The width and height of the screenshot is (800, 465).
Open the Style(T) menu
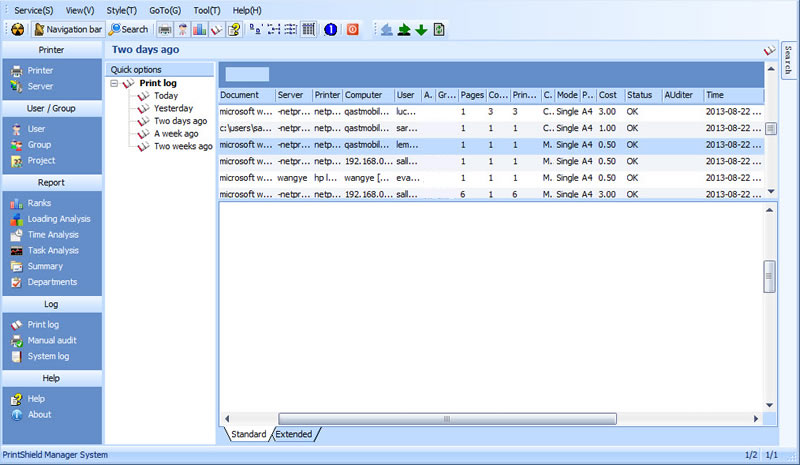tap(121, 11)
